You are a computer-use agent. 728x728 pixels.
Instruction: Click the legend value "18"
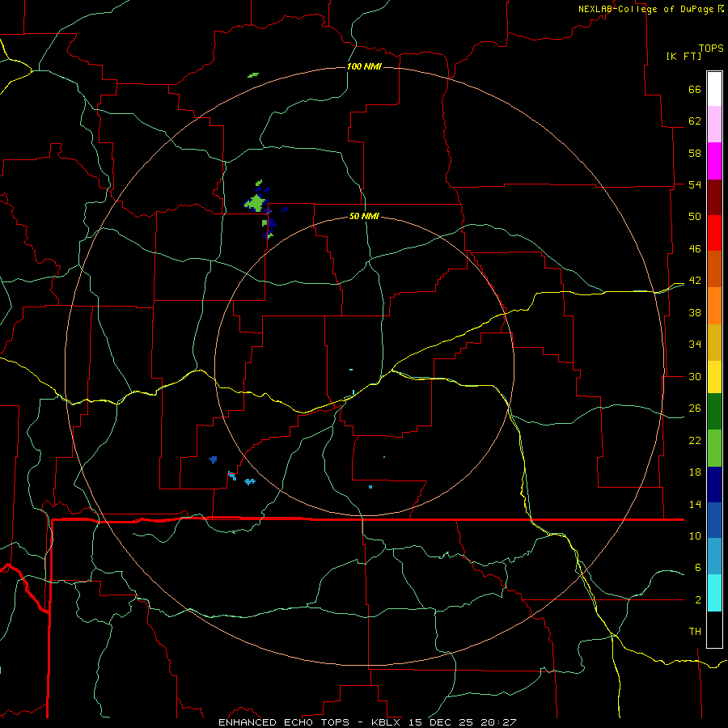point(695,472)
